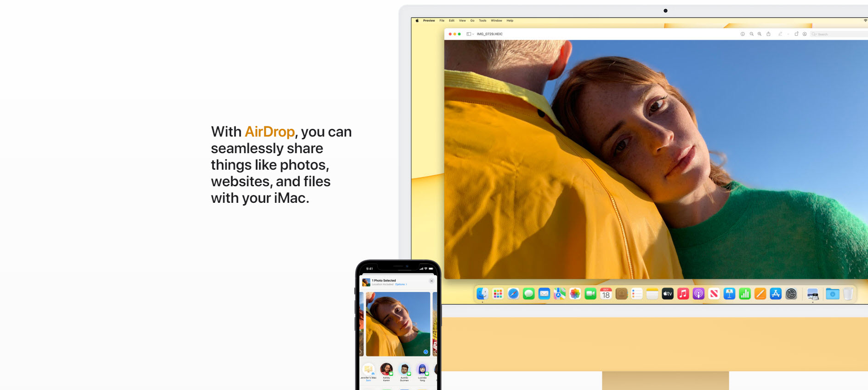Open Pages from the Dock

(760, 293)
